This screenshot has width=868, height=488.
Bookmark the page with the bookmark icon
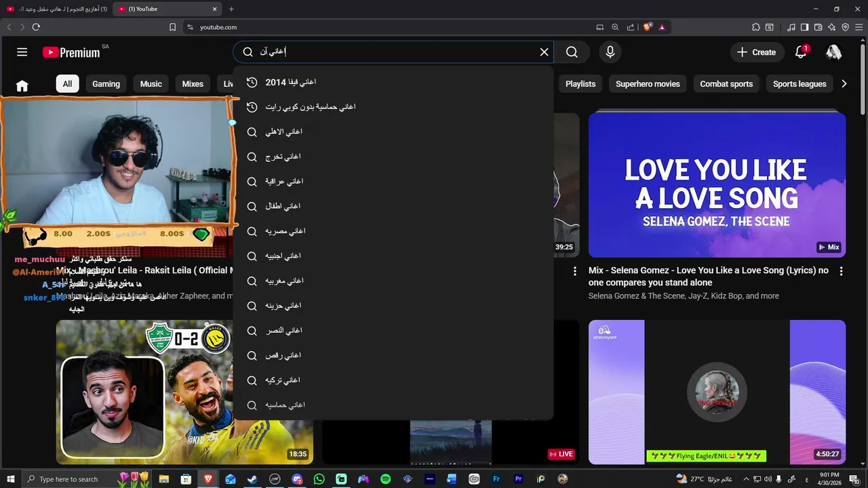tap(172, 27)
